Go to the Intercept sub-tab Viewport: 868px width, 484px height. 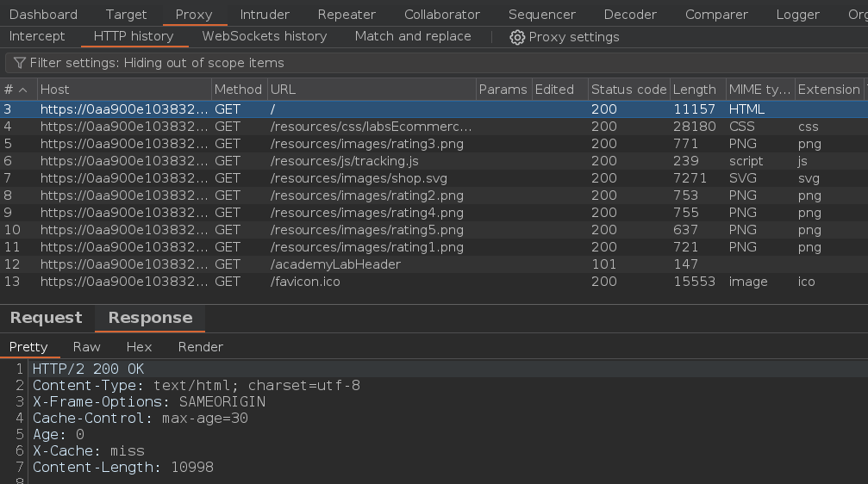coord(37,36)
